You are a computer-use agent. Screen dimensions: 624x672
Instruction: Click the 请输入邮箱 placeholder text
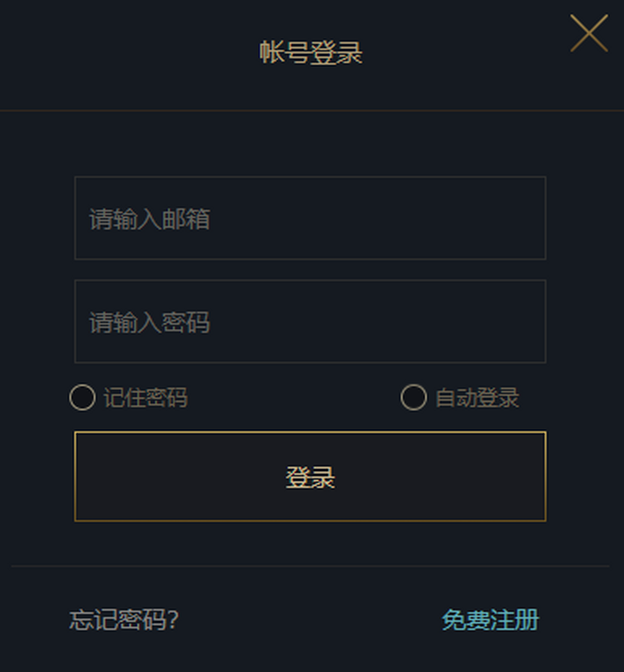pos(150,219)
